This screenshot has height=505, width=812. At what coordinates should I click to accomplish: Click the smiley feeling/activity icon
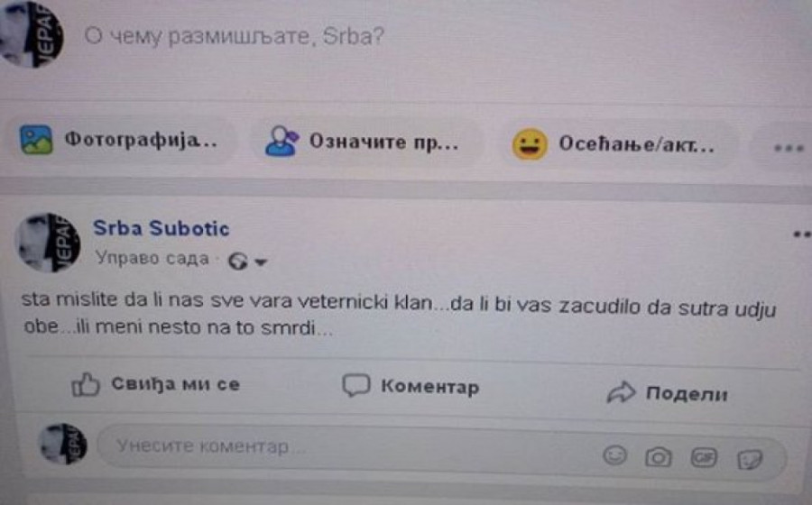(x=530, y=144)
